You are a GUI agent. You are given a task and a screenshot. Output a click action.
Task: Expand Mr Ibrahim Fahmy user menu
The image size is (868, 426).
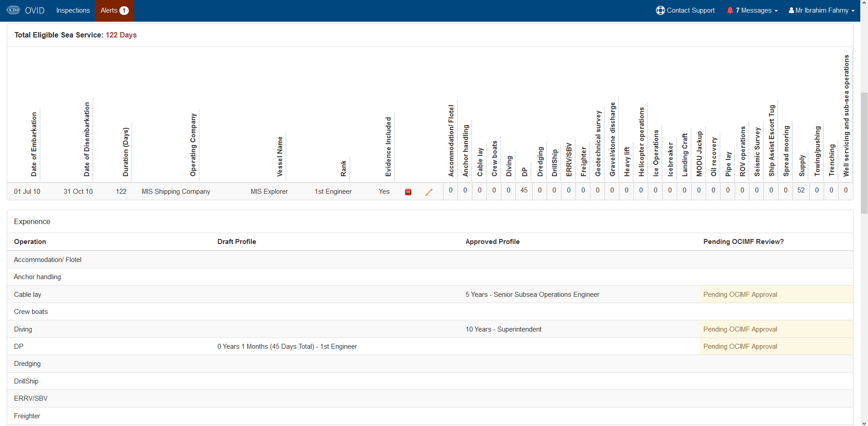pos(821,10)
